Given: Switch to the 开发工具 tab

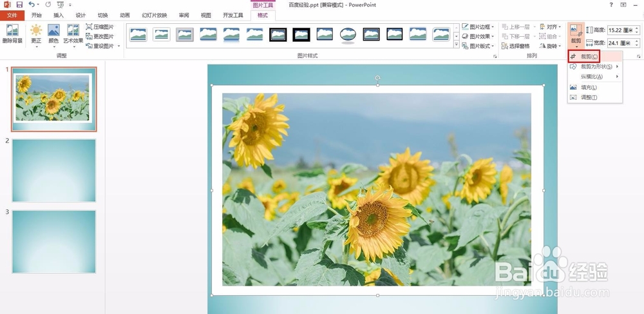Looking at the screenshot, I should pyautogui.click(x=233, y=15).
